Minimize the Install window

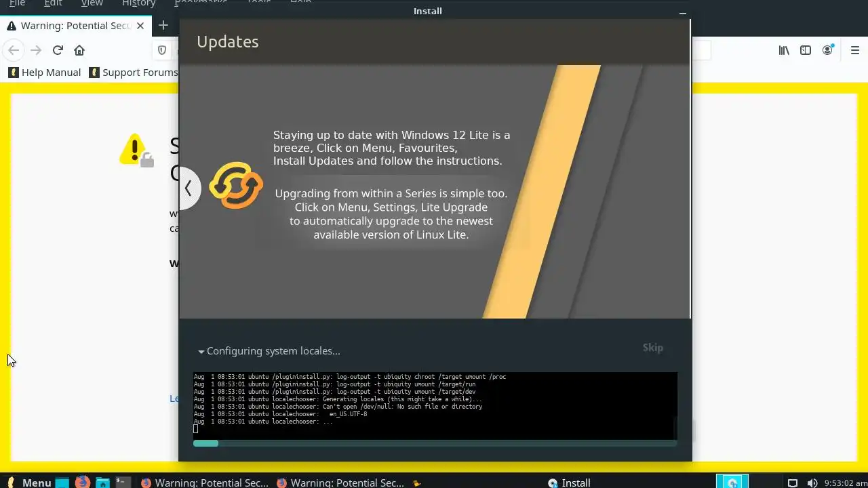point(683,12)
